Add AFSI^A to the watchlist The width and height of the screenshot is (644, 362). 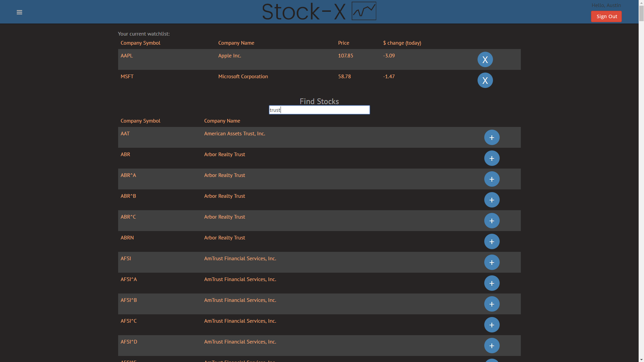tap(492, 283)
